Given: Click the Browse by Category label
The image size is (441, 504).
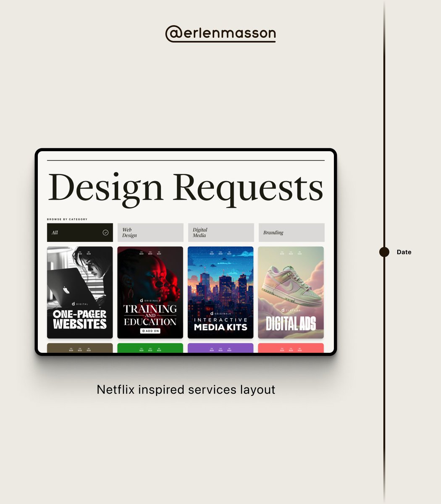Looking at the screenshot, I should (x=67, y=219).
